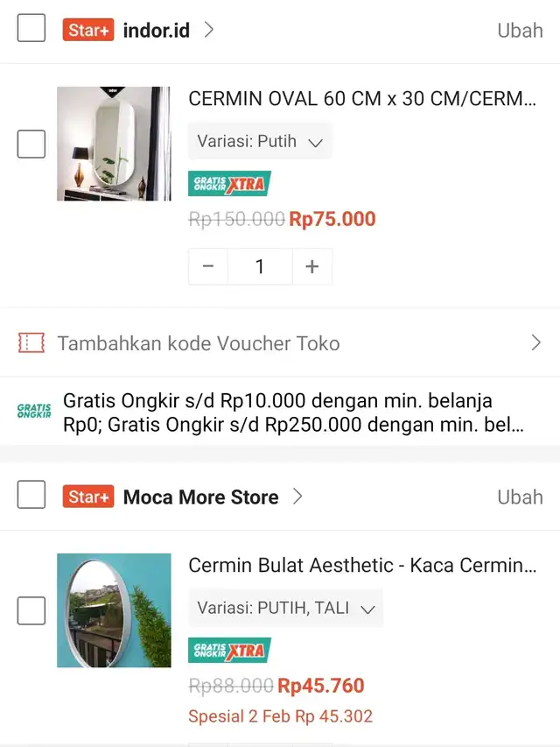Click Ubah next to indor.id
The image size is (560, 747).
tap(520, 30)
